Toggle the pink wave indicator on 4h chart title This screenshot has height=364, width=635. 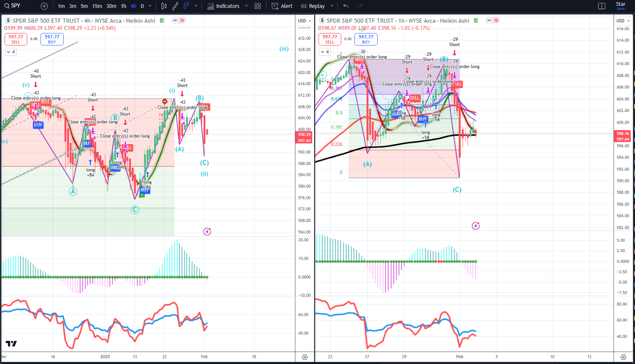182,20
